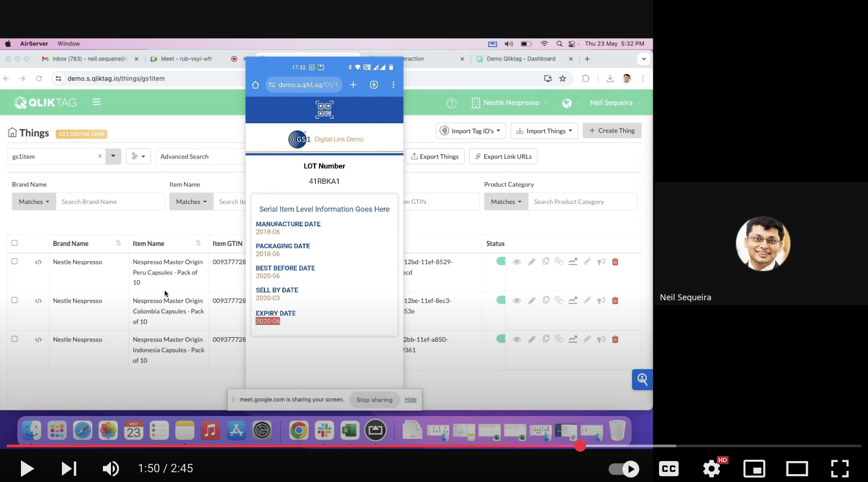Open the Qliktag hamburger menu
The image size is (868, 482).
click(x=96, y=102)
